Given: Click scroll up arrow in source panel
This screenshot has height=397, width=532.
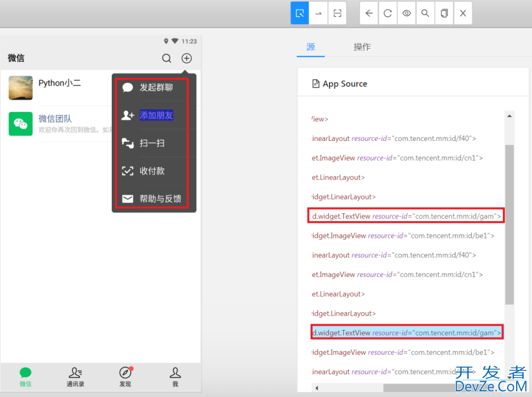Looking at the screenshot, I should 509,116.
